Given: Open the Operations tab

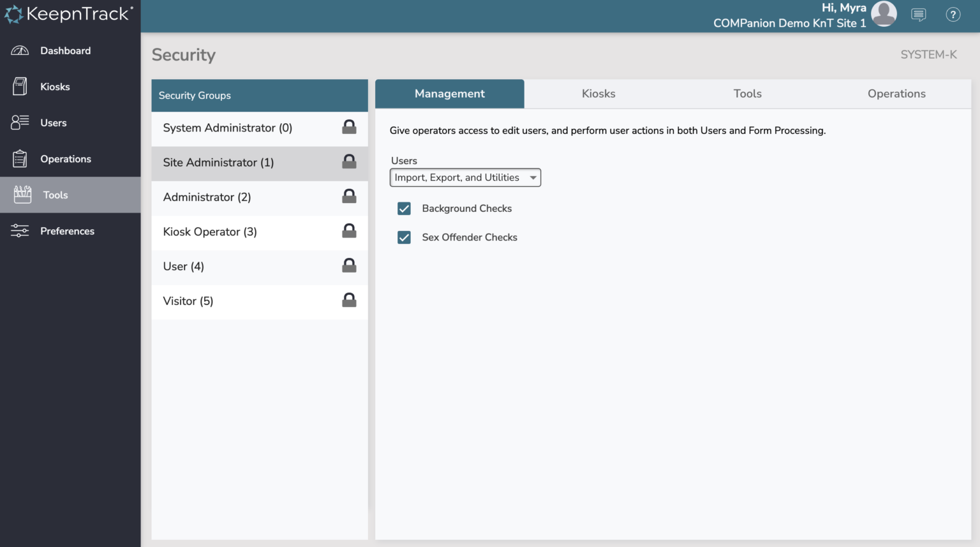Looking at the screenshot, I should [x=896, y=93].
